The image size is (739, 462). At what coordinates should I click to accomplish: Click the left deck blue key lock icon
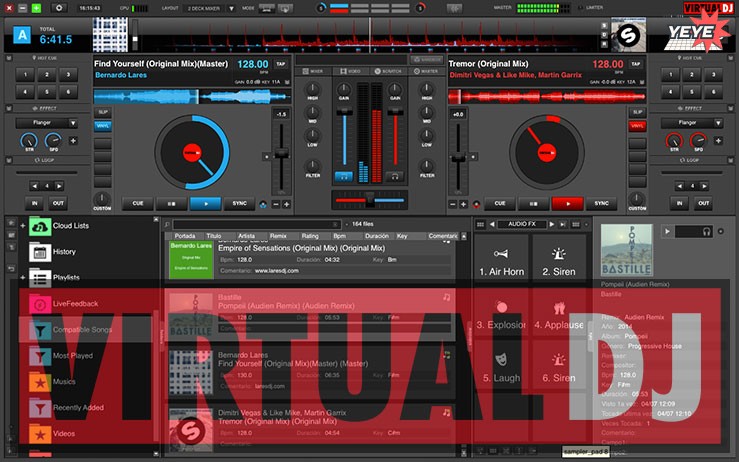263,205
